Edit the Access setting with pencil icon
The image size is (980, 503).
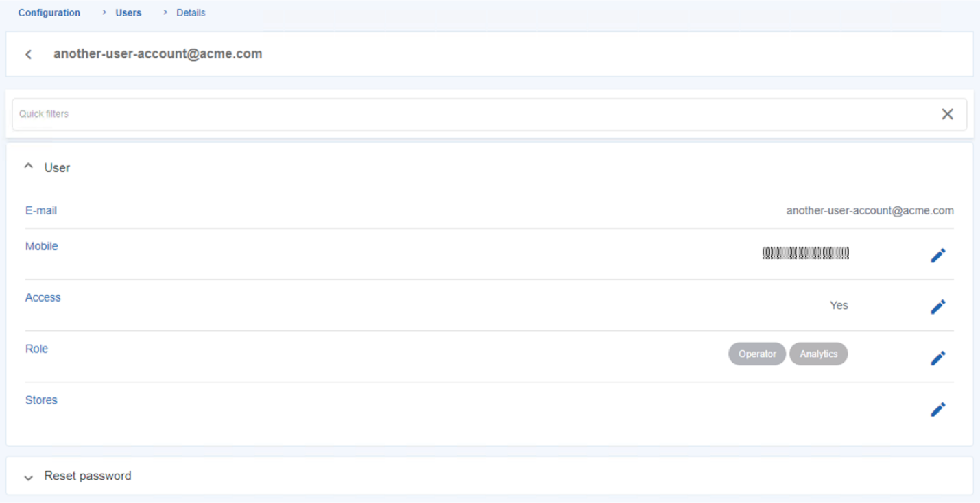click(x=937, y=306)
